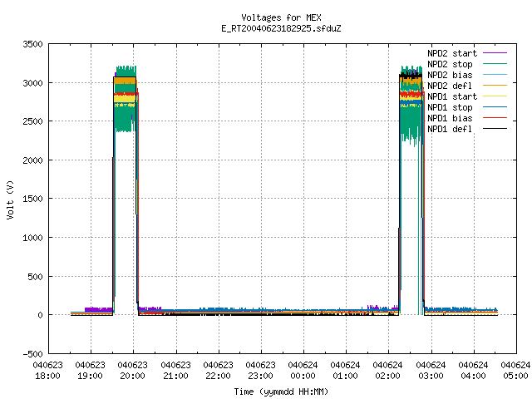Click the 'NPD2 start' legend label
The image size is (532, 399).
[x=452, y=53]
